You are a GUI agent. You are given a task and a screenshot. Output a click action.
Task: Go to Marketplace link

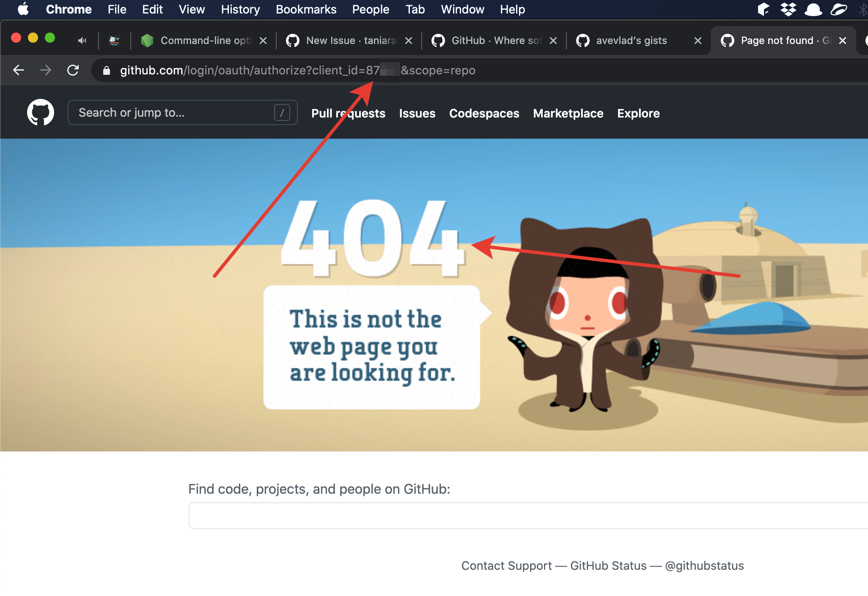click(568, 113)
